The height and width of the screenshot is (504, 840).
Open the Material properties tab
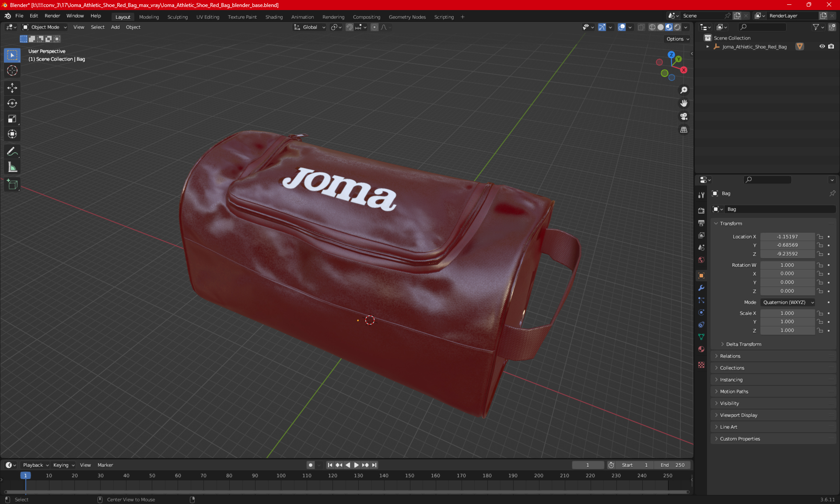coord(701,349)
